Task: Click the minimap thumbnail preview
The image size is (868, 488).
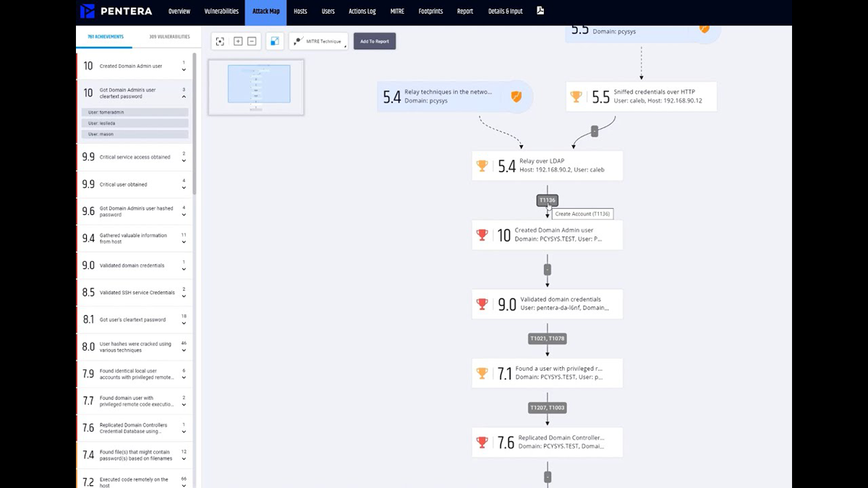Action: click(x=256, y=85)
